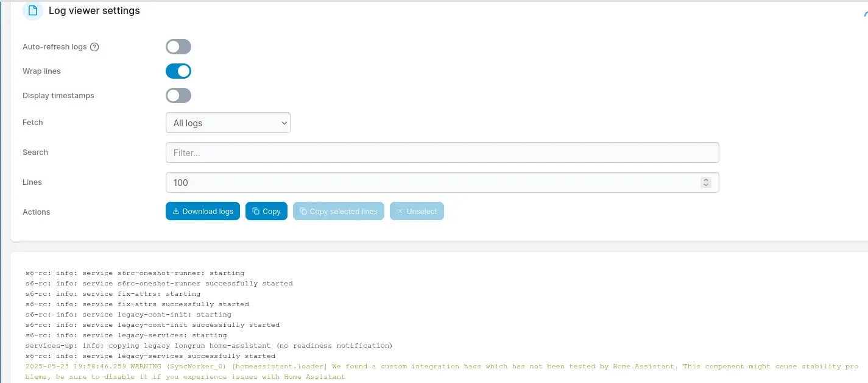Screen dimensions: 868x383
Task: Select the 'services-up: info: copying legacy longrun' line
Action: coord(209,346)
